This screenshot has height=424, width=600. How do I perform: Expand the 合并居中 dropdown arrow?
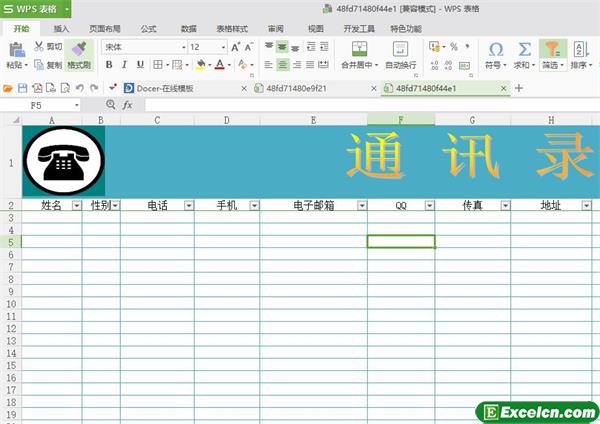[377, 65]
